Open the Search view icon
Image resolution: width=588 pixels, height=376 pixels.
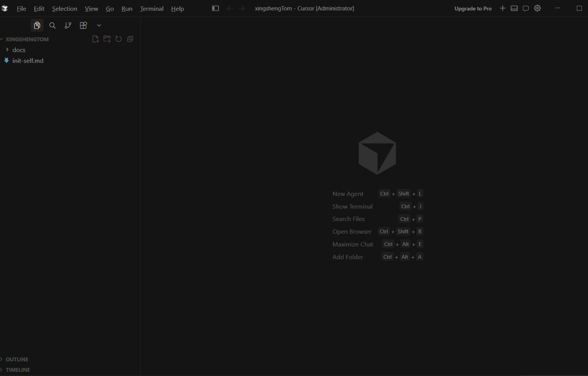coord(52,25)
